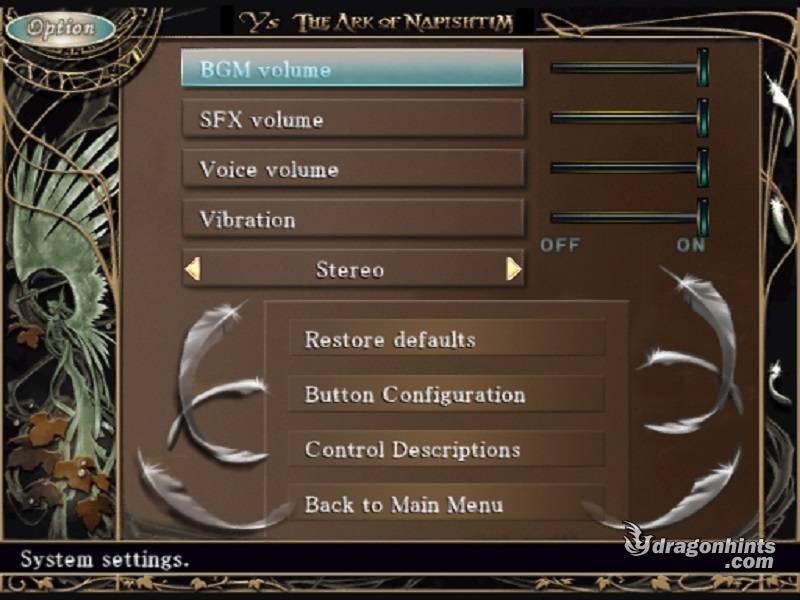Click the SFX volume slider handle
This screenshot has height=600, width=800.
pos(703,117)
